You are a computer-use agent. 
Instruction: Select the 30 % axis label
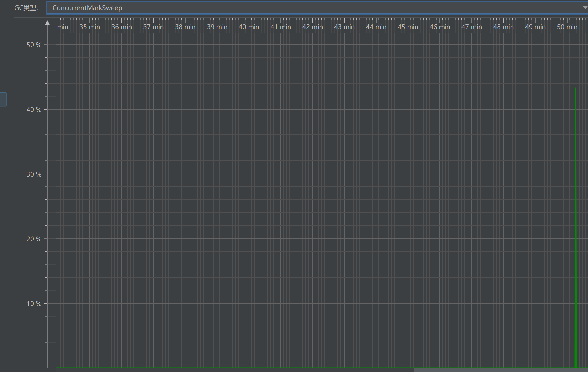pyautogui.click(x=34, y=174)
